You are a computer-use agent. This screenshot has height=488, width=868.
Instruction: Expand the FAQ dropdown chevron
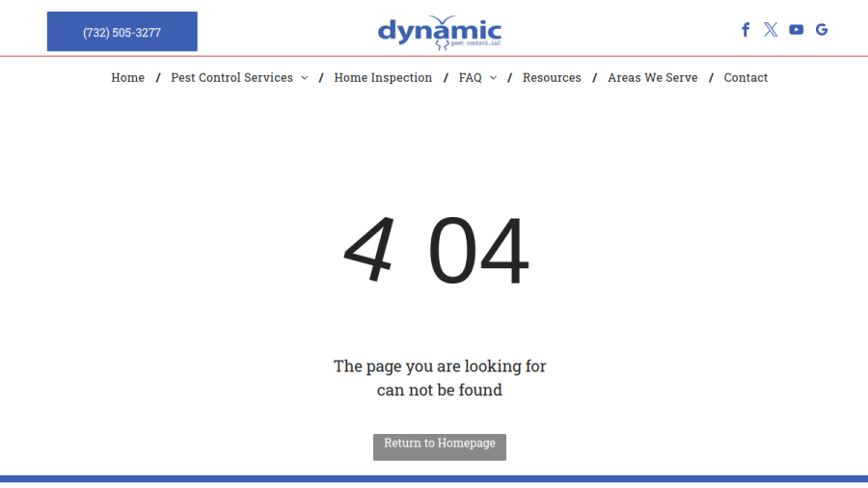point(493,78)
